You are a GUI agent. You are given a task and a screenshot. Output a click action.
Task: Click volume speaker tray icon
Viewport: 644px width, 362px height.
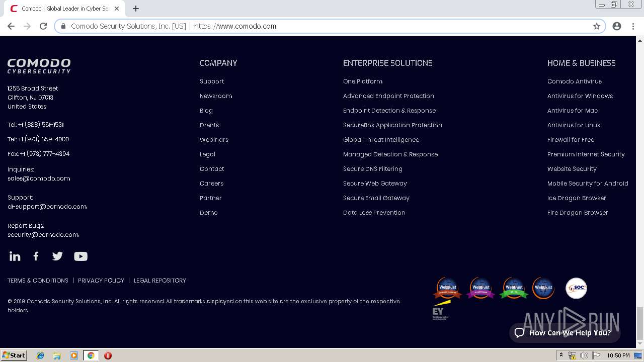pos(584,355)
